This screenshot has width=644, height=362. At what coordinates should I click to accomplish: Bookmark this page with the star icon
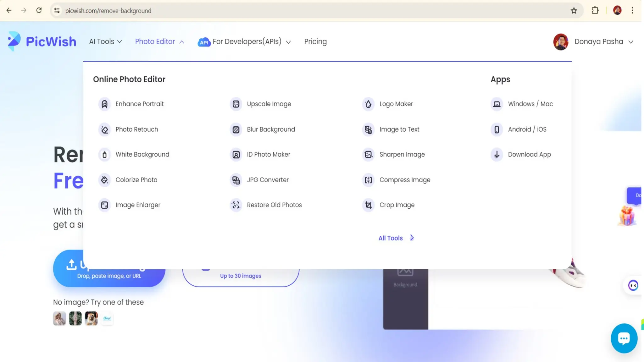[574, 11]
